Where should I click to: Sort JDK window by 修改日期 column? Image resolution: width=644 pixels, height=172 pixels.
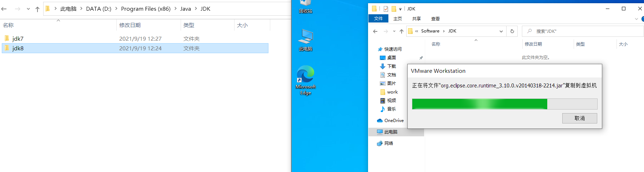point(533,44)
